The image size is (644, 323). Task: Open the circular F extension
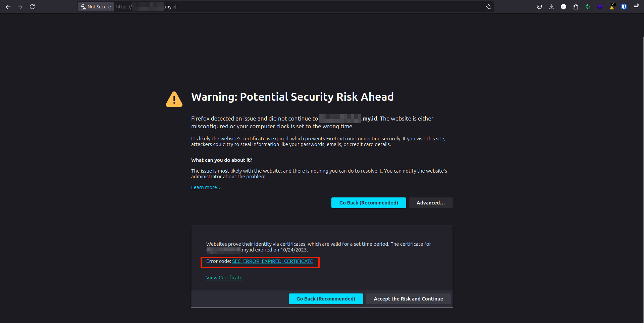(563, 7)
